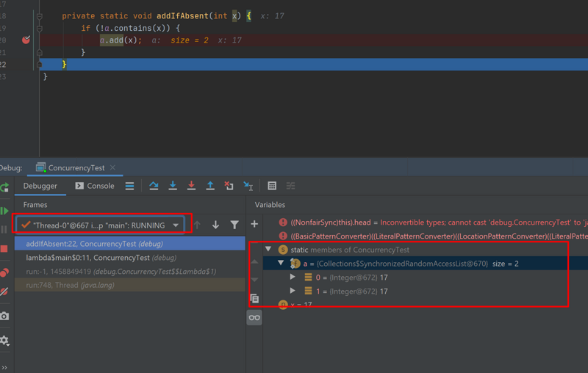Open the Evaluate Expression calculator icon
Viewport: 588px width, 373px height.
[x=272, y=186]
